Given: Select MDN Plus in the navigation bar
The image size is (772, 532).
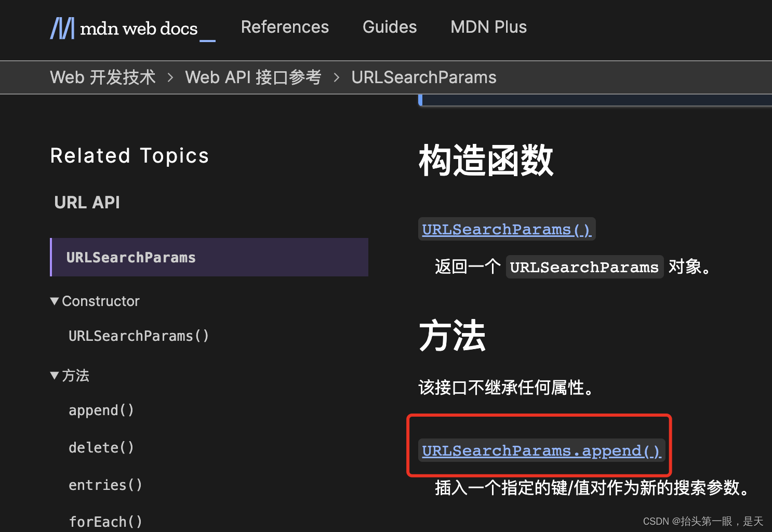Looking at the screenshot, I should pos(488,27).
